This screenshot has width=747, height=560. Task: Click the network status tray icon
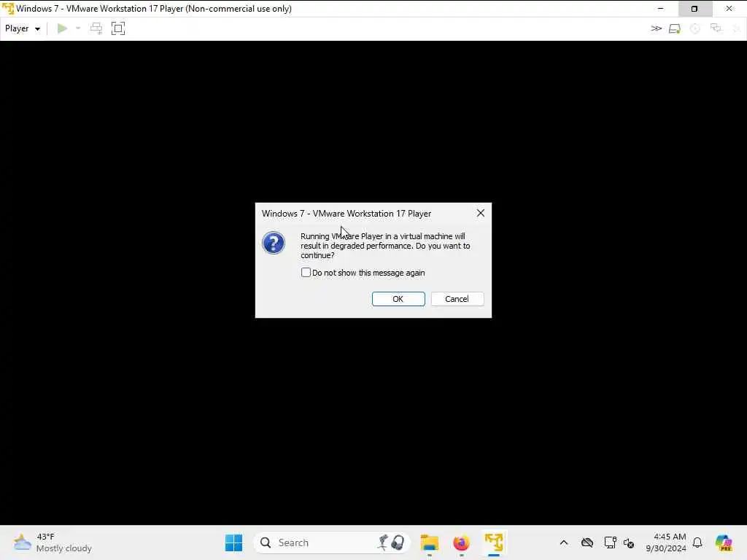click(610, 542)
